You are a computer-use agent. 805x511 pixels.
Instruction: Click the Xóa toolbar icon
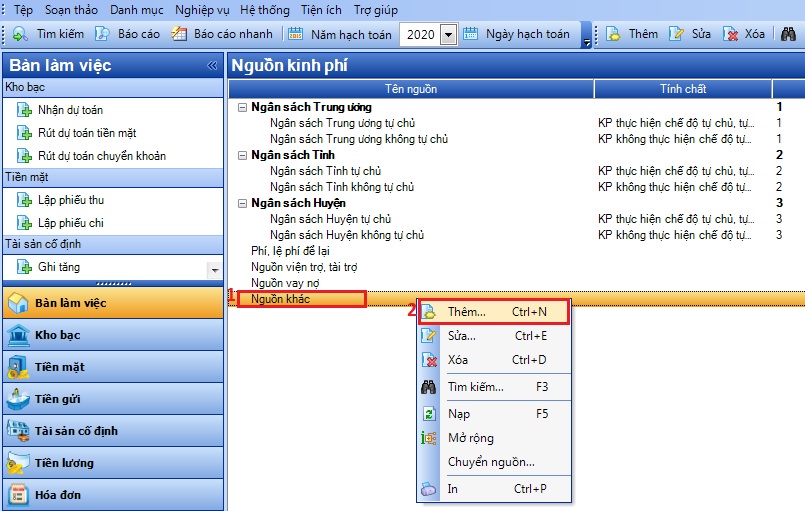tap(731, 34)
